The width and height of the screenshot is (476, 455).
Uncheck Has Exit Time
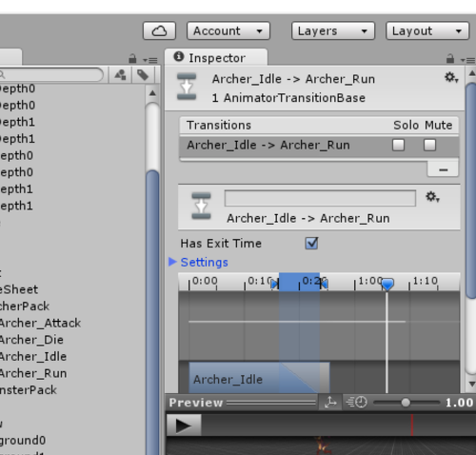(x=311, y=244)
